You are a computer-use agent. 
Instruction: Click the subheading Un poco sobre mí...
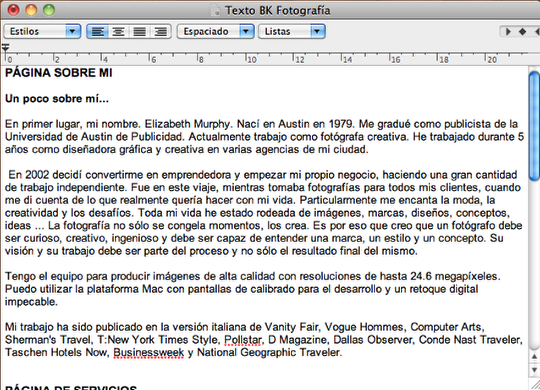(57, 99)
